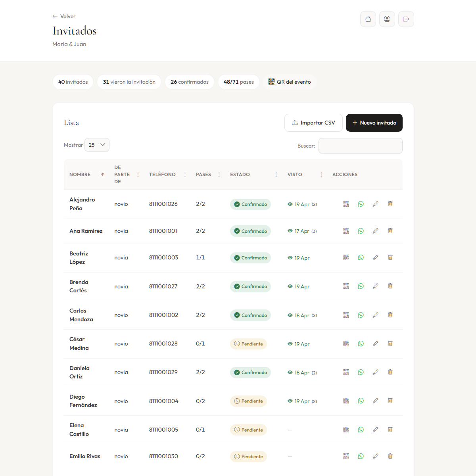Delete Alejandro Peña from list

click(x=390, y=204)
